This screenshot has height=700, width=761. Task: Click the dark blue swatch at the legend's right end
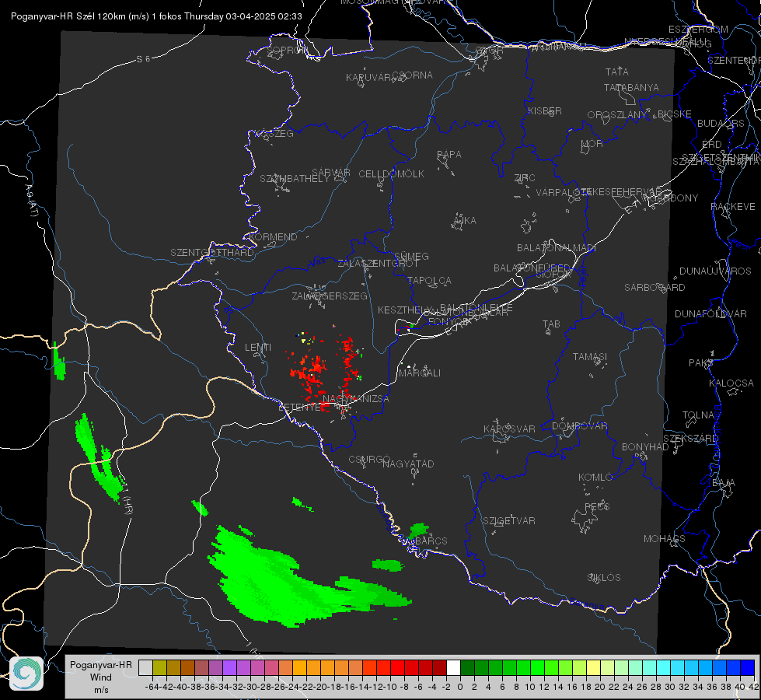pyautogui.click(x=748, y=668)
